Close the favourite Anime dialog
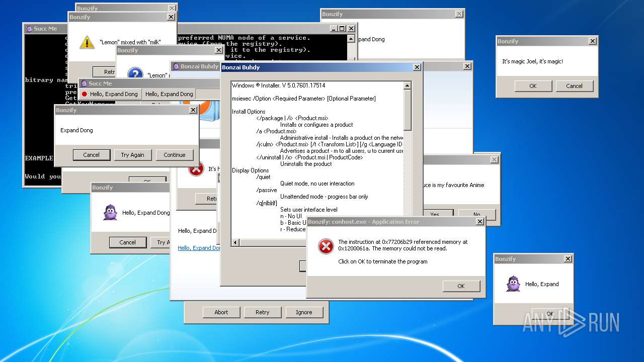The width and height of the screenshot is (644, 362). pyautogui.click(x=495, y=160)
